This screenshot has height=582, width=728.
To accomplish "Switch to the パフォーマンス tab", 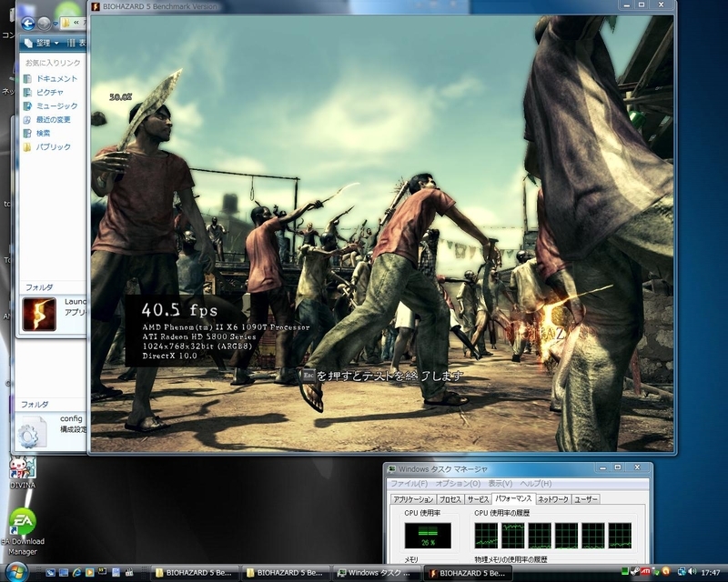I will pyautogui.click(x=513, y=498).
